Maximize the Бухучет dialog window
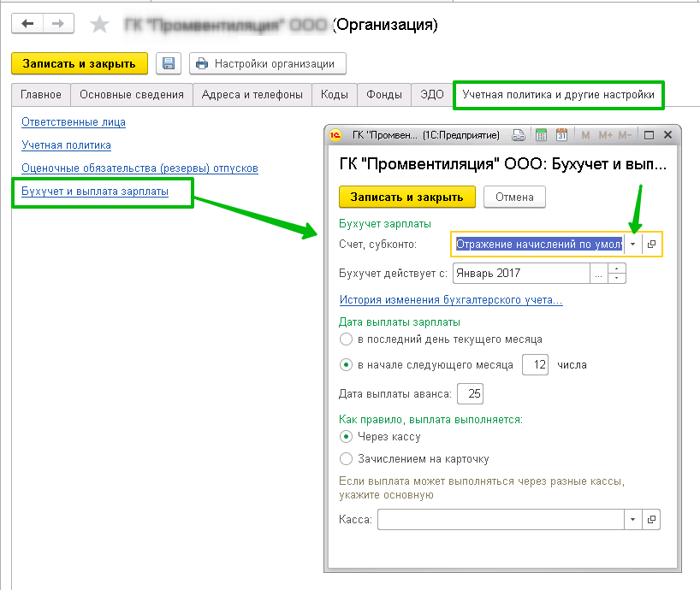 (650, 135)
